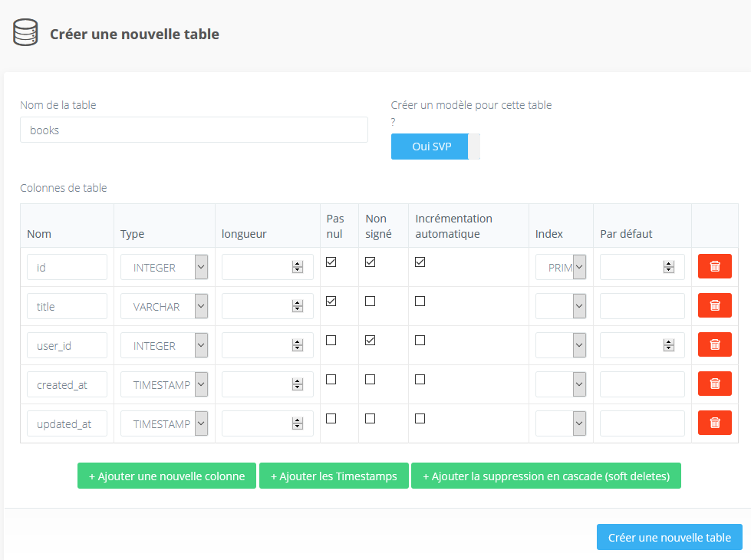Open Type dropdown for updated_at row
The image size is (751, 560).
pos(164,424)
